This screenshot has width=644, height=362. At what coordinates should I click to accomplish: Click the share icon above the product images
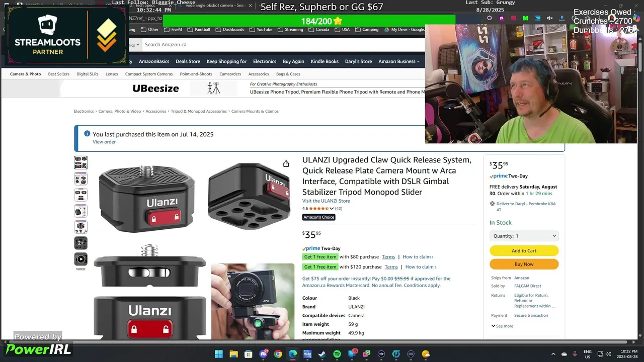click(x=286, y=163)
